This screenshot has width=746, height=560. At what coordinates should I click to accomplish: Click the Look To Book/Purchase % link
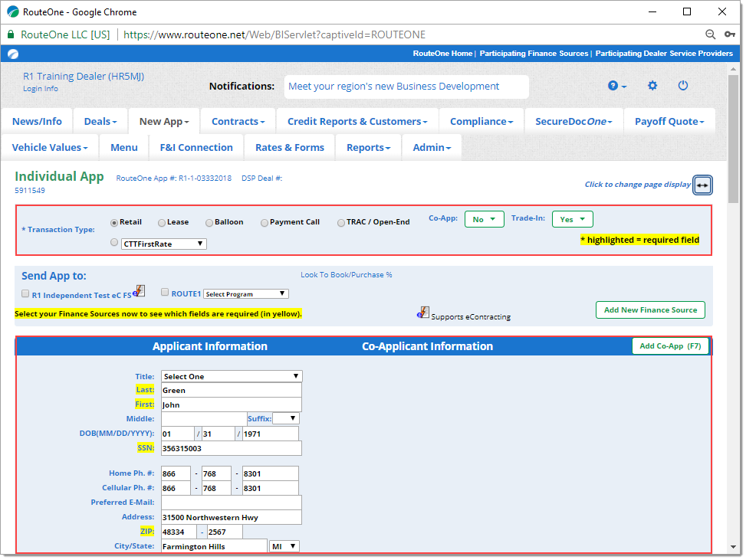tap(347, 275)
